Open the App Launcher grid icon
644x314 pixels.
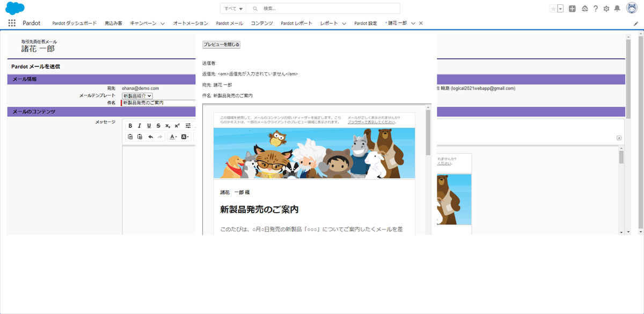12,23
